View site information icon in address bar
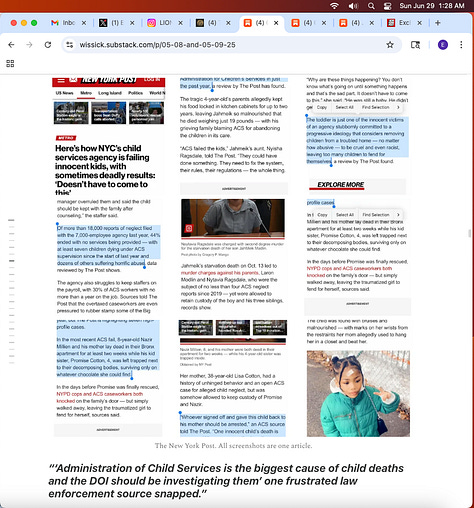The image size is (474, 508). (69, 45)
